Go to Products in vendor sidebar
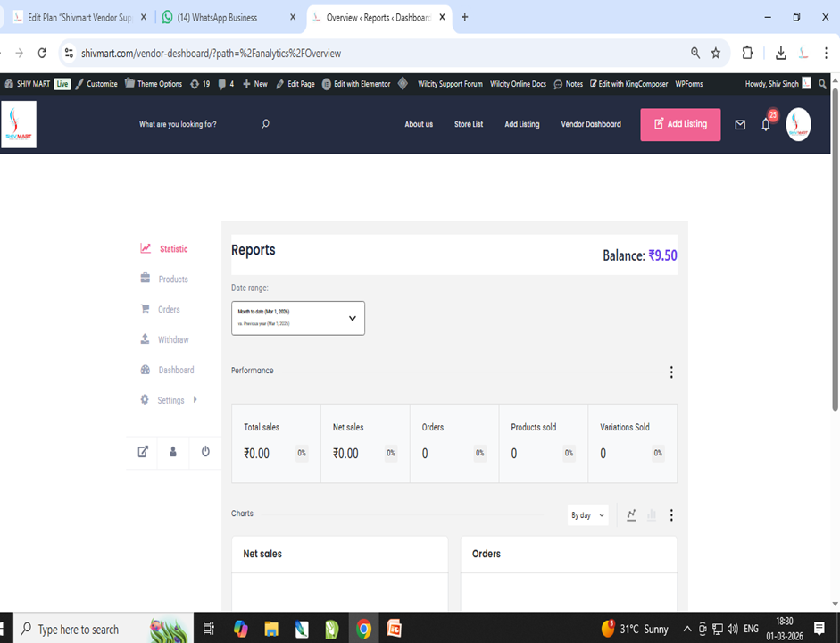The image size is (840, 643). click(173, 280)
